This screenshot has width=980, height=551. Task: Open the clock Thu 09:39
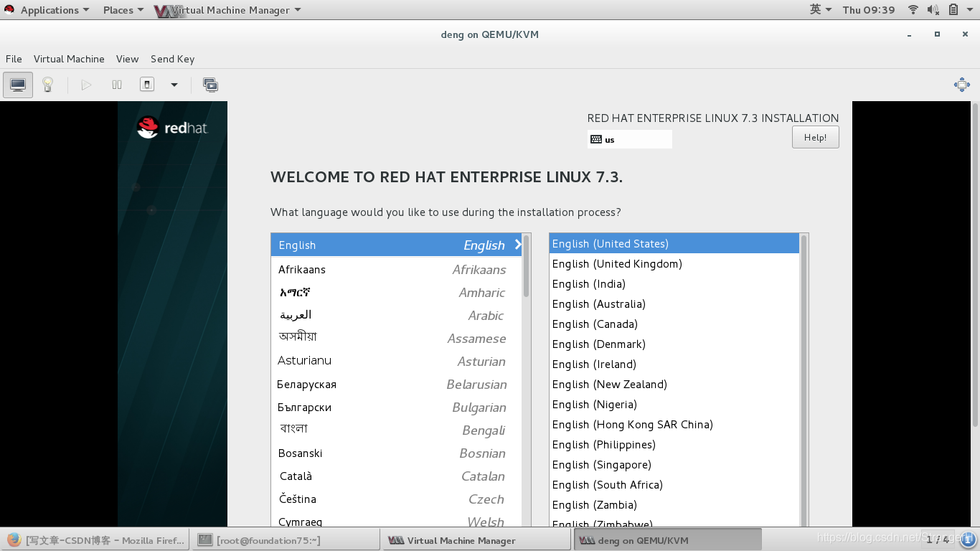[869, 10]
